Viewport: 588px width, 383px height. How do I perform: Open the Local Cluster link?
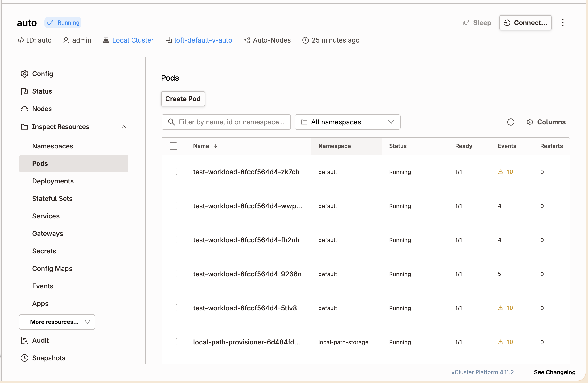pyautogui.click(x=133, y=40)
